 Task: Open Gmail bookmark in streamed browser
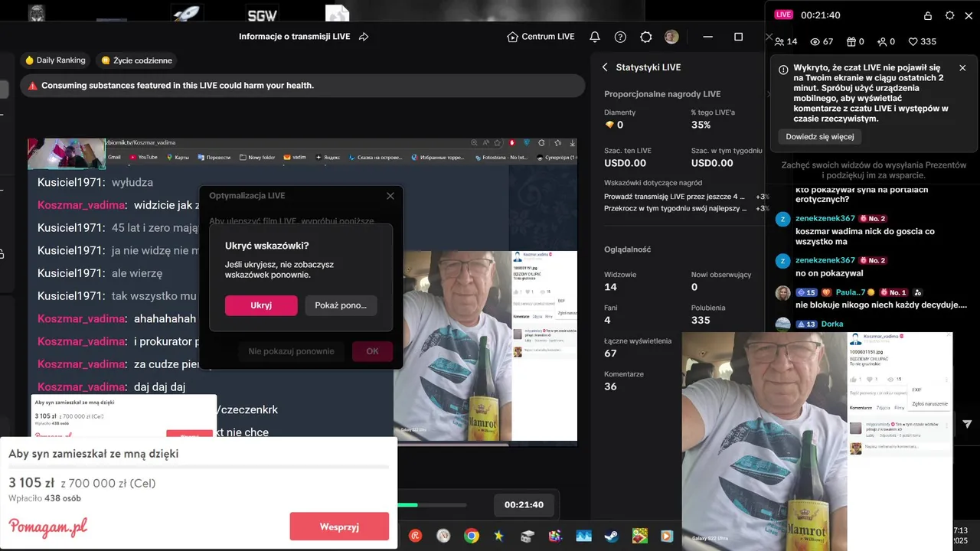(x=114, y=157)
